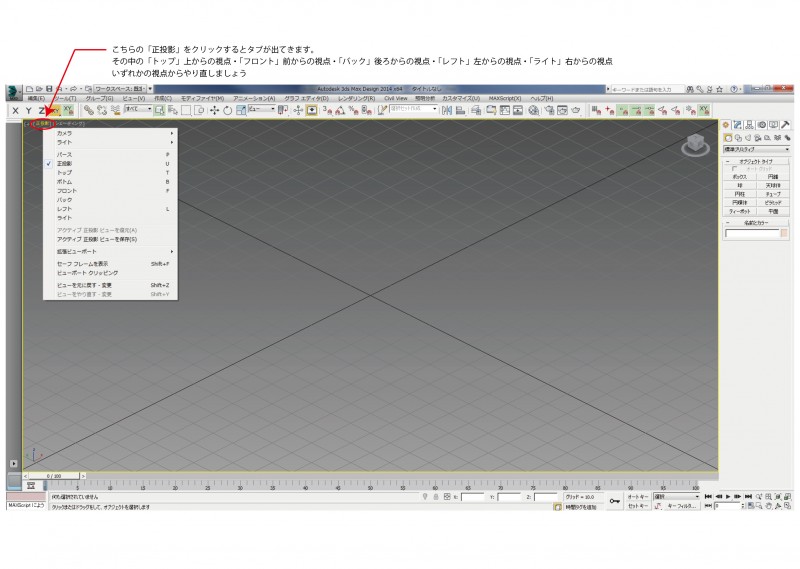Screen dimensions: 800x569
Task: Click the Select and Link chain icon
Action: tap(89, 110)
